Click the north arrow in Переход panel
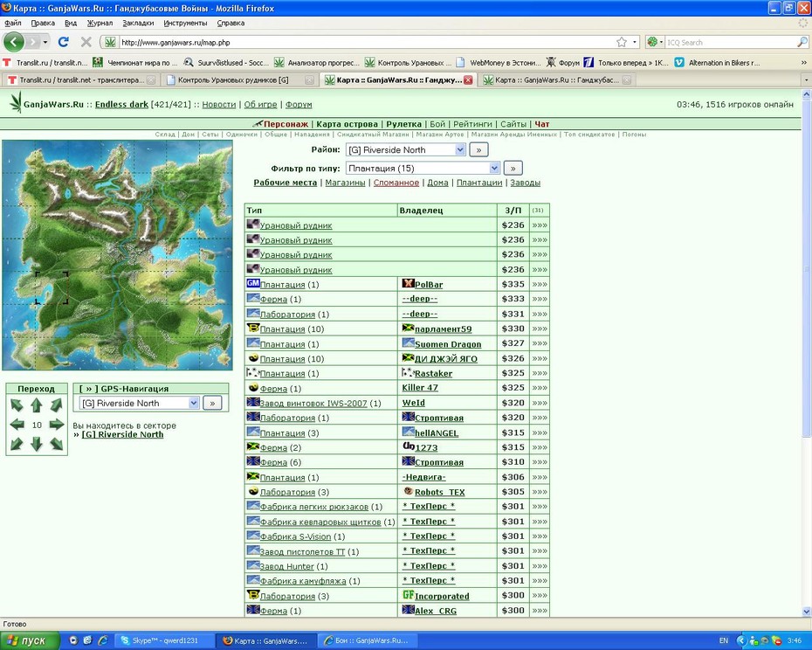Viewport: 812px width, 650px height. [37, 405]
